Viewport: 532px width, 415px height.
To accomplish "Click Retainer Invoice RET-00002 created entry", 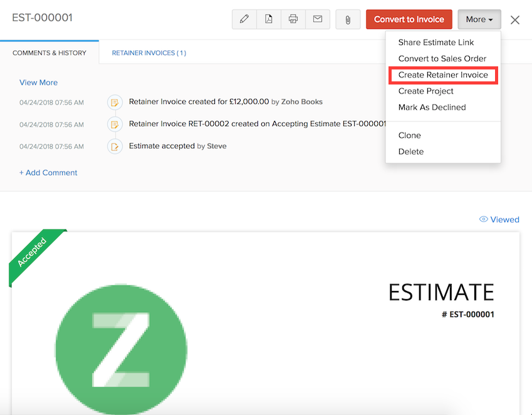I will [x=258, y=124].
